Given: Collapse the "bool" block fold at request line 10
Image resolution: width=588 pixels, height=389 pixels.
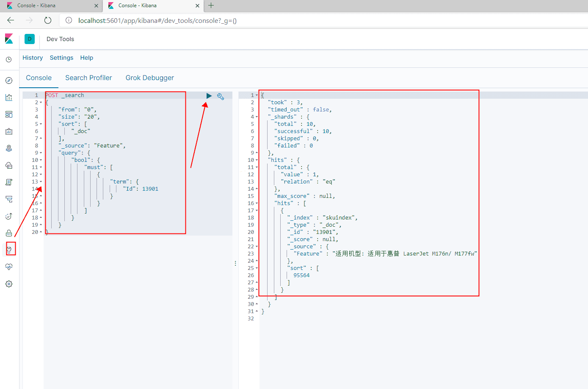Looking at the screenshot, I should click(41, 160).
